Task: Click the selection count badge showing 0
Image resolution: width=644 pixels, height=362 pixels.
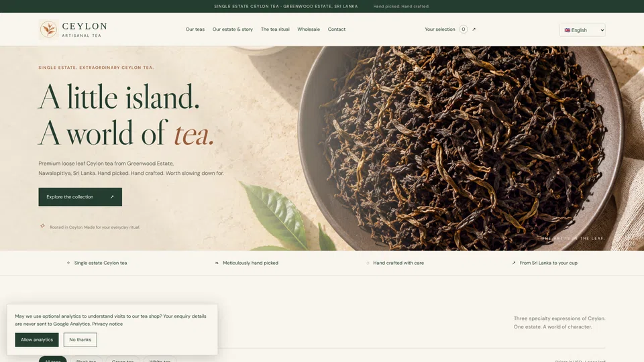Action: pos(464,29)
